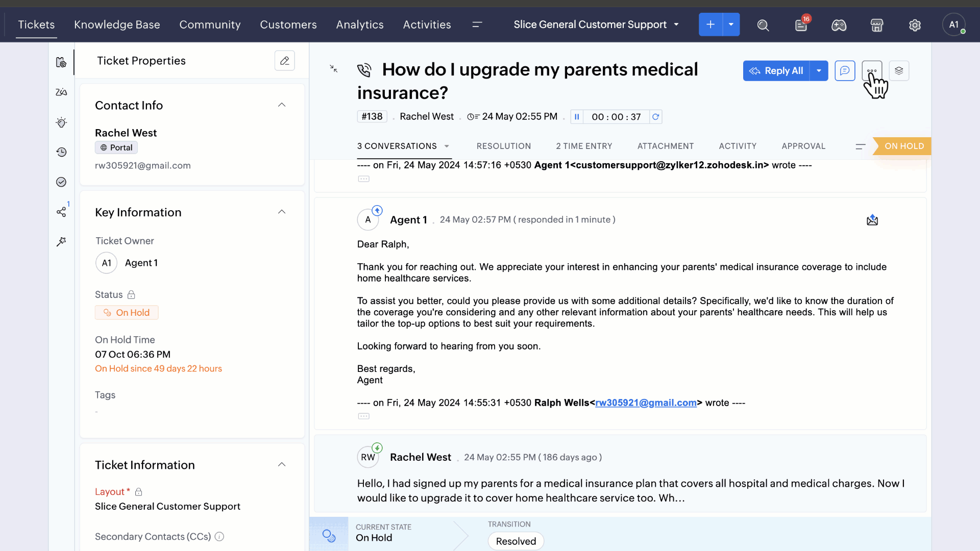Open the share icon in left sidebar
This screenshot has width=980, height=551.
tap(61, 212)
